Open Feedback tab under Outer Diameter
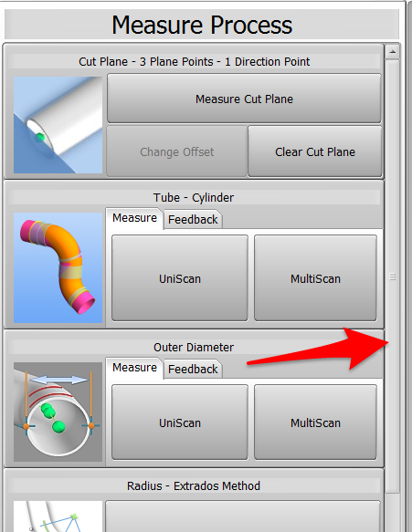The image size is (412, 532). click(x=193, y=369)
